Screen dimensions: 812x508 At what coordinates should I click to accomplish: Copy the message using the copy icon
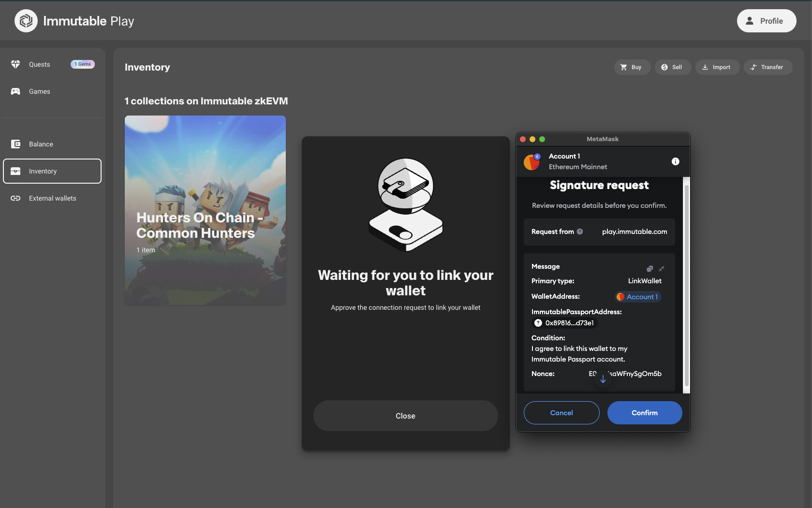(x=650, y=269)
